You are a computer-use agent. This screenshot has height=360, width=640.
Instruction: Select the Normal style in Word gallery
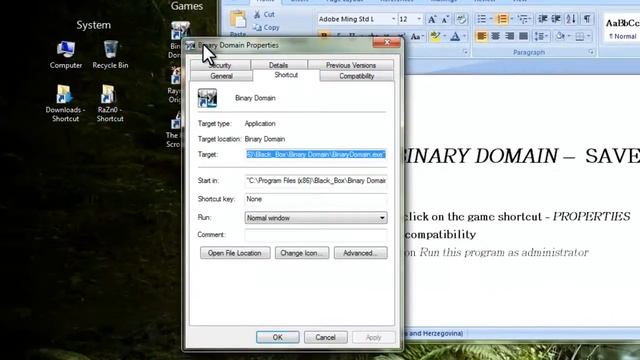622,28
